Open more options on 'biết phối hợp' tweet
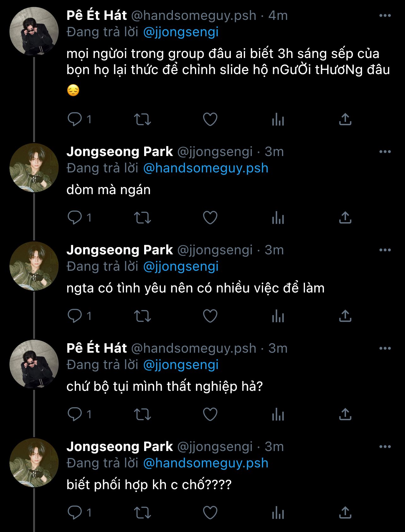Image resolution: width=405 pixels, height=532 pixels. coord(385,447)
